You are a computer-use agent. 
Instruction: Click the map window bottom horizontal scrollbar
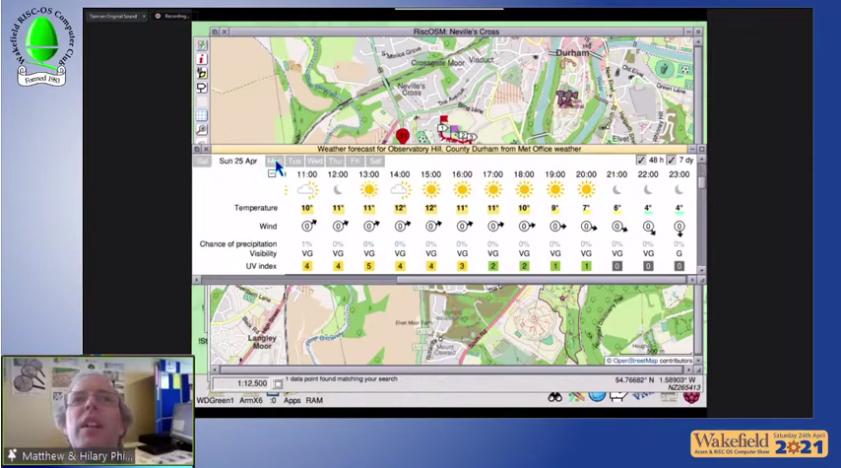click(x=452, y=370)
